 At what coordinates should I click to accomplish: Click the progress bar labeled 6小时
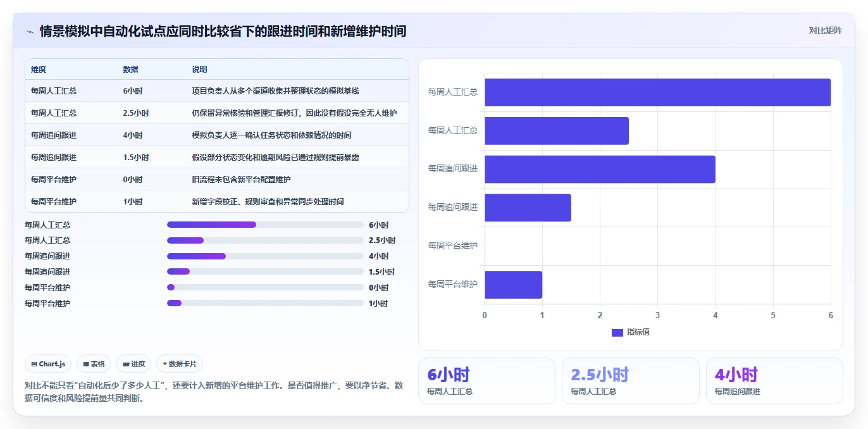[265, 225]
